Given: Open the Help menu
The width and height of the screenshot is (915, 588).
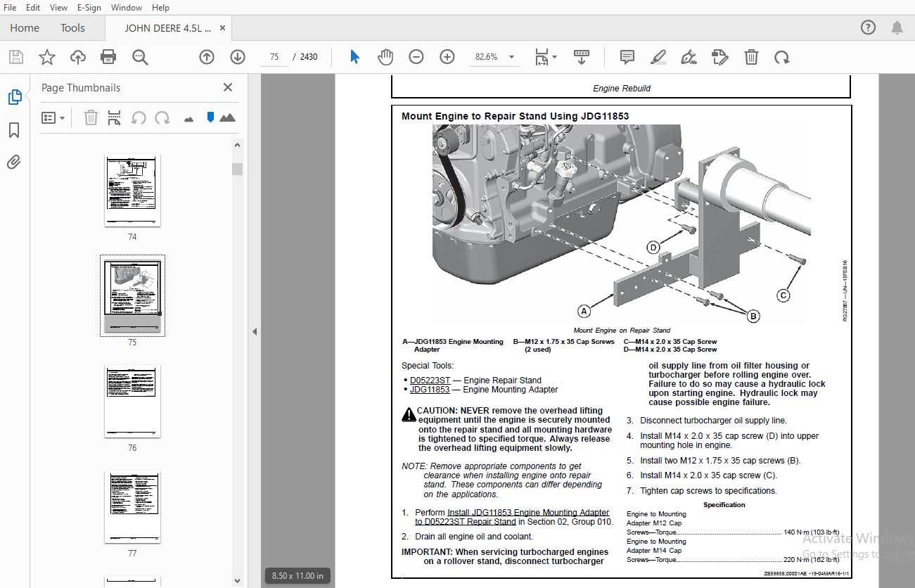Looking at the screenshot, I should (160, 7).
